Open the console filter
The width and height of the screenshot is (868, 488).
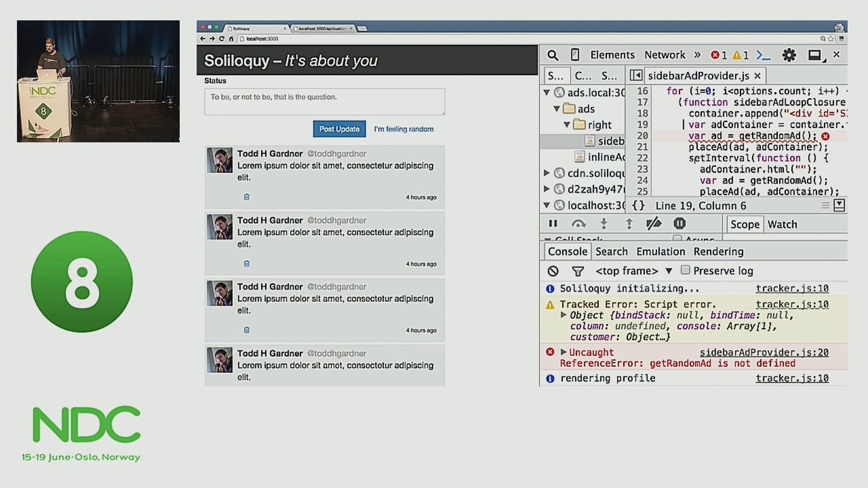click(x=578, y=271)
